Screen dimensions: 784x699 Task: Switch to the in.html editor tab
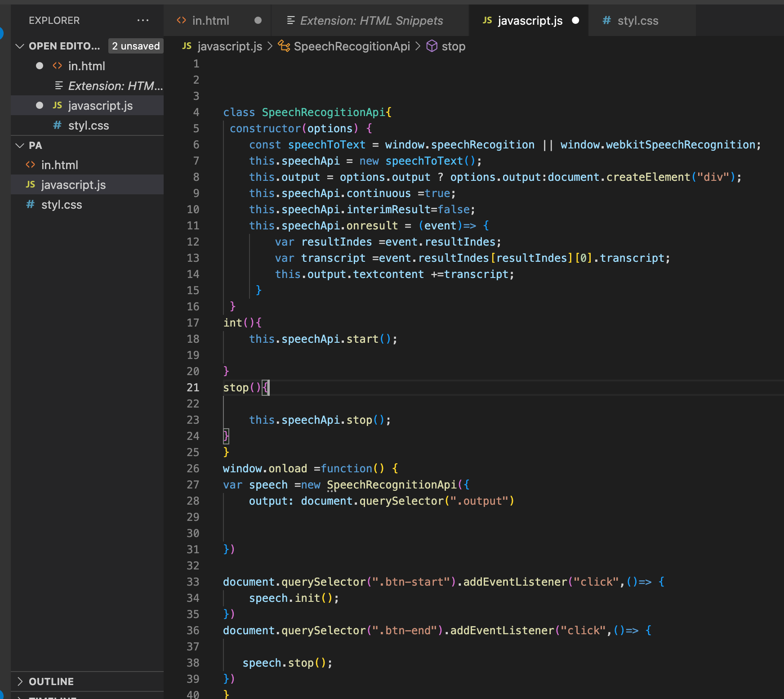pos(218,20)
